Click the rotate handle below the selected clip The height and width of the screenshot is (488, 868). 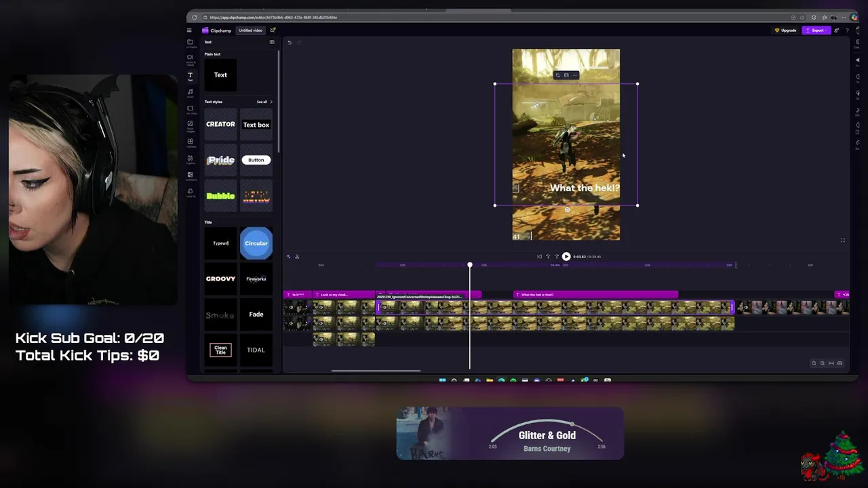tap(567, 210)
